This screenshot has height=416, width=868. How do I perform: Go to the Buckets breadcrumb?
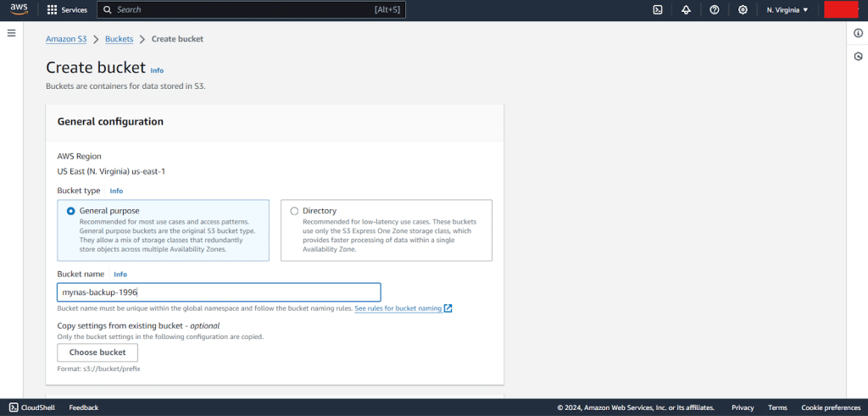[119, 39]
